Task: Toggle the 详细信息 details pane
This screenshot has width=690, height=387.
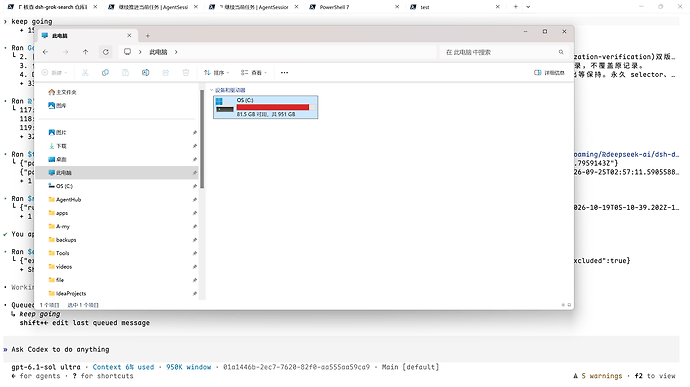Action: [x=549, y=73]
